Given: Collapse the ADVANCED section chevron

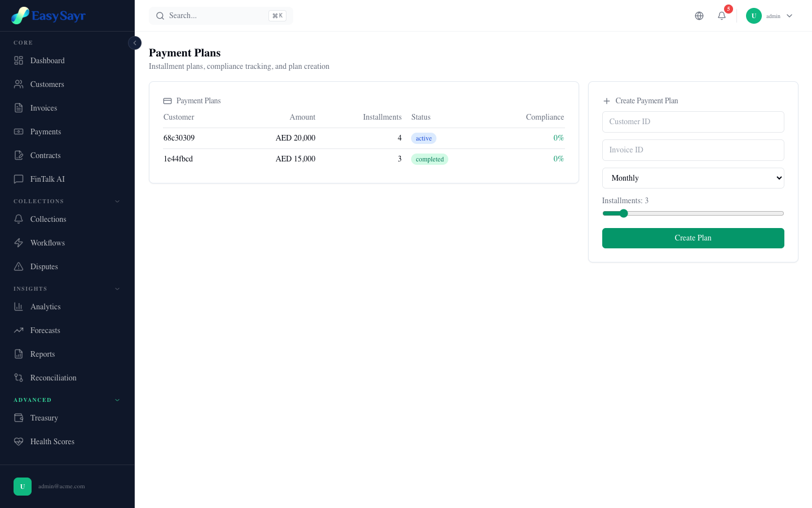Looking at the screenshot, I should [x=117, y=400].
